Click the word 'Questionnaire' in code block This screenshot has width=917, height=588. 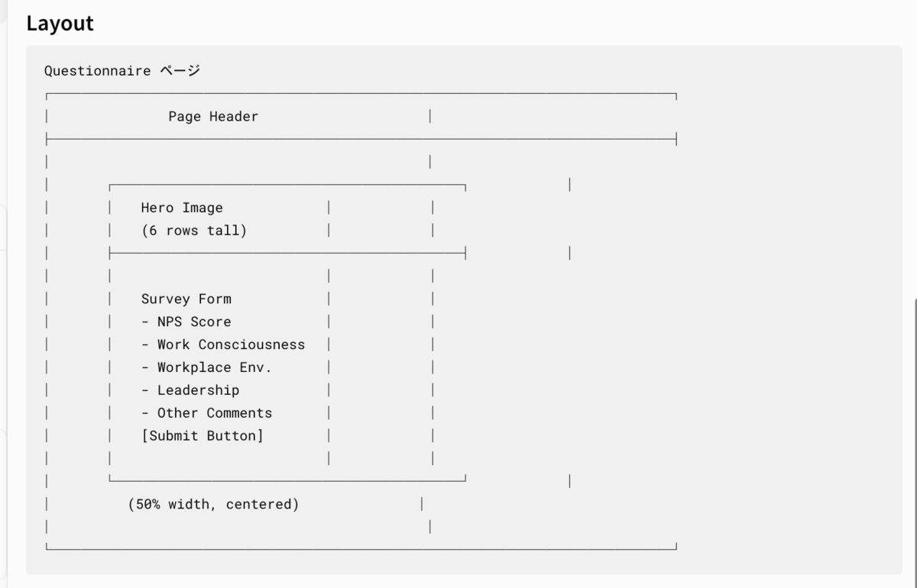pos(98,71)
